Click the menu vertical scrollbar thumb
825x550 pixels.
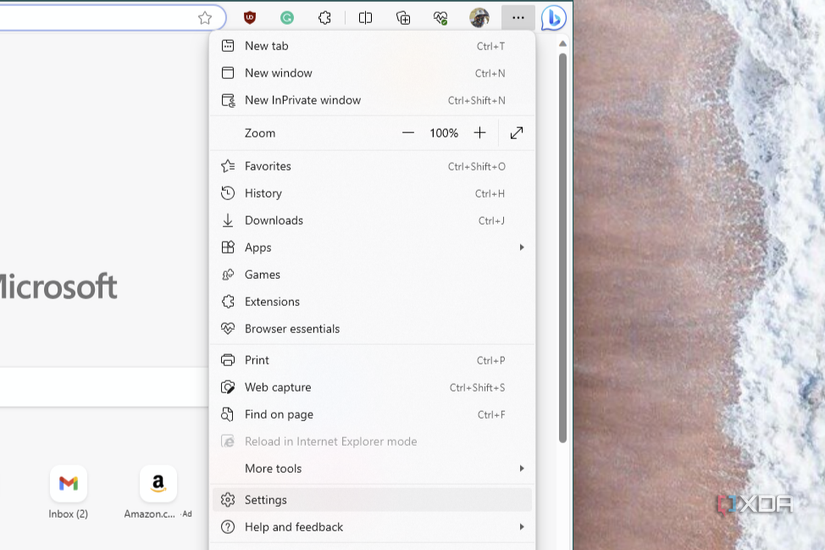[562, 248]
